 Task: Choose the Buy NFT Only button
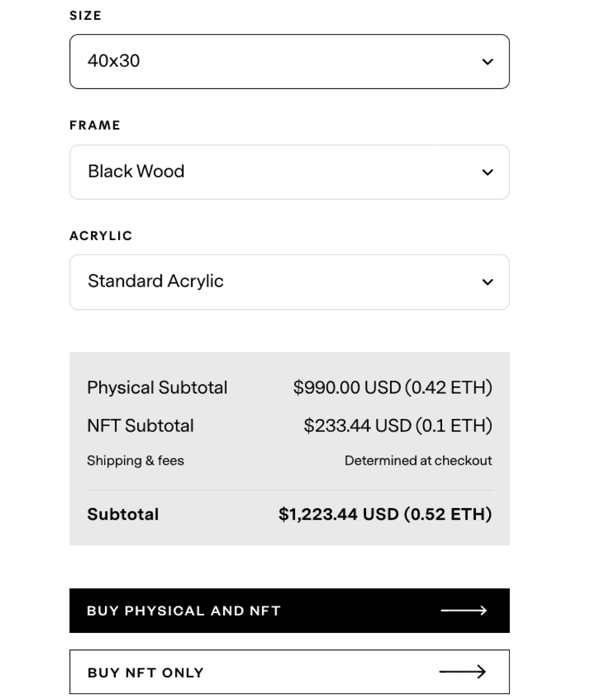289,672
